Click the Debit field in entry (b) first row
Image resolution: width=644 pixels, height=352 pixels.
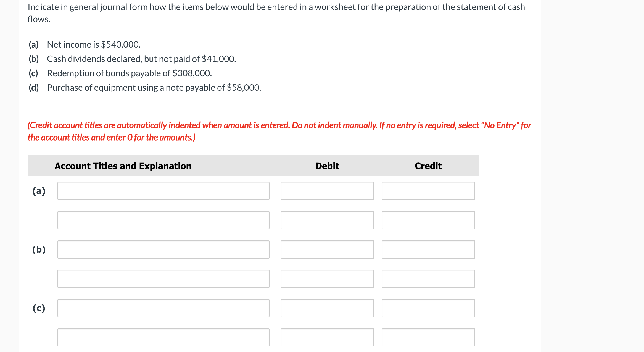click(x=327, y=249)
